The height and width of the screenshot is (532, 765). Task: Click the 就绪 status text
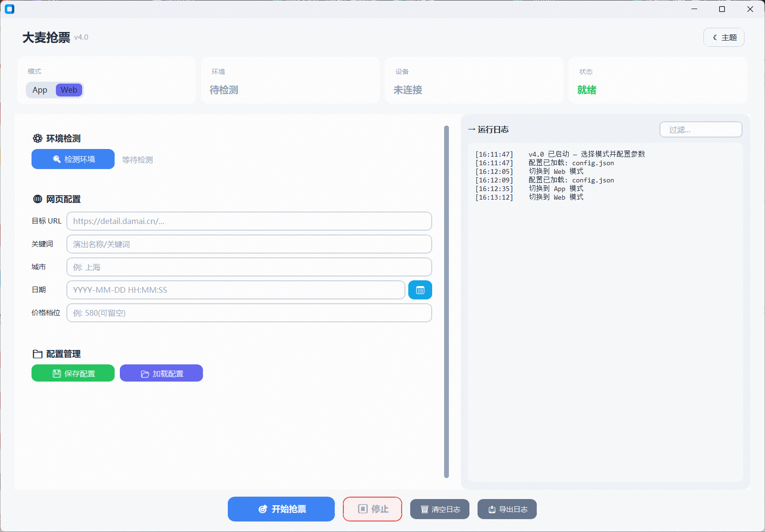tap(587, 90)
